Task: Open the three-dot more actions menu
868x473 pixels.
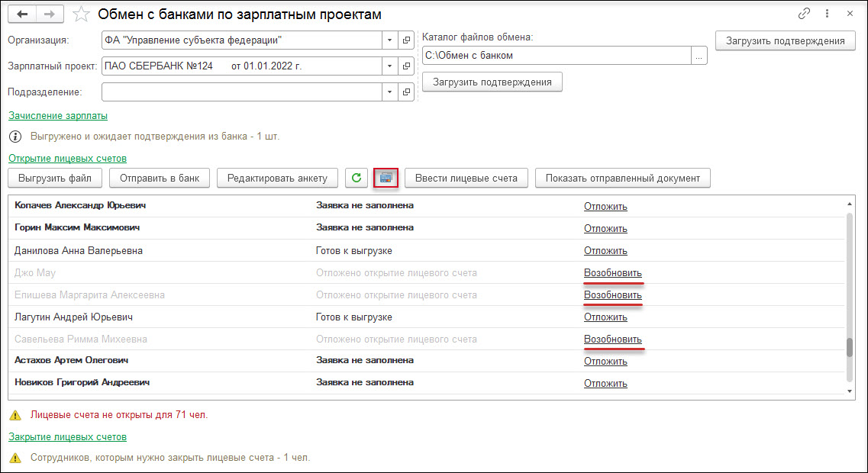Action: [827, 14]
